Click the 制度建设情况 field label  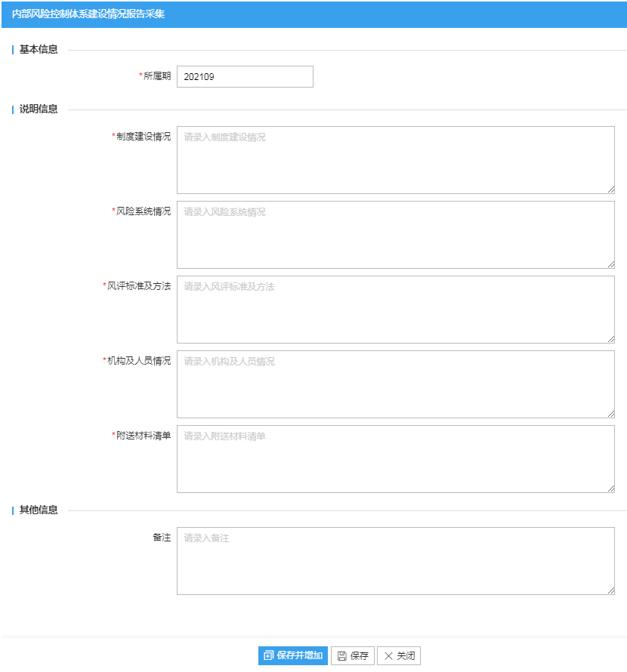pos(144,137)
